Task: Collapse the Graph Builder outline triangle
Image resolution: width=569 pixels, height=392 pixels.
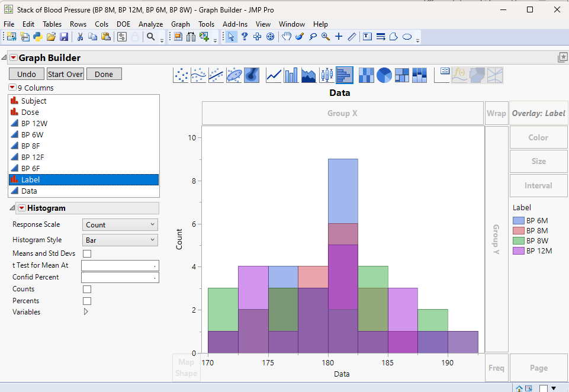Action: (4, 57)
